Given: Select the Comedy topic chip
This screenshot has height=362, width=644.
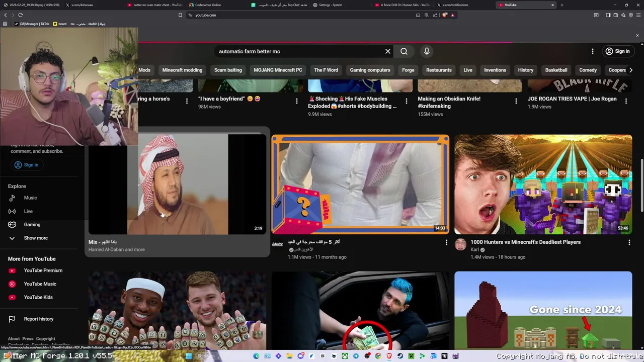Looking at the screenshot, I should [588, 70].
